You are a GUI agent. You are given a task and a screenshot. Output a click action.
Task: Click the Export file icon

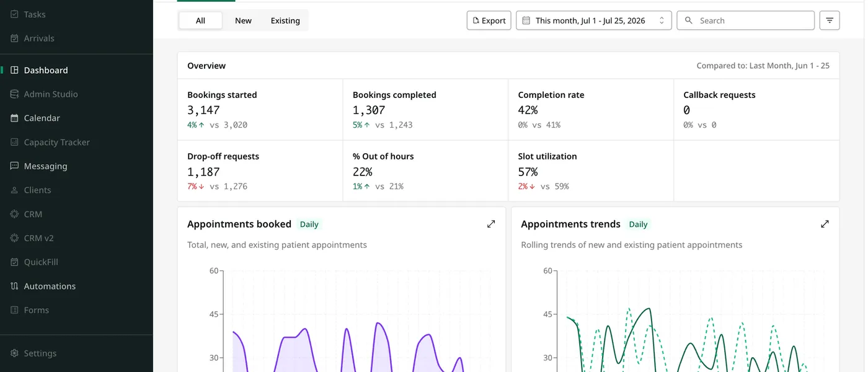476,20
